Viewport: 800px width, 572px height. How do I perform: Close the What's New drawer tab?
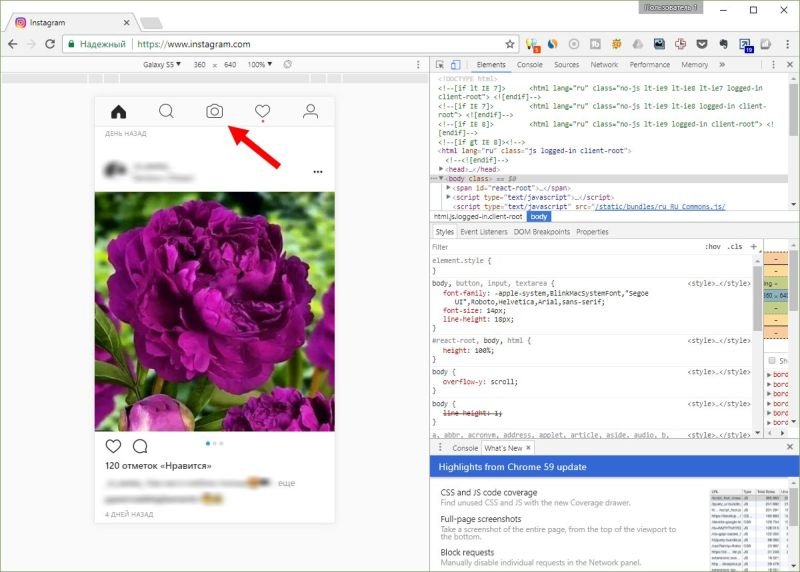(529, 447)
